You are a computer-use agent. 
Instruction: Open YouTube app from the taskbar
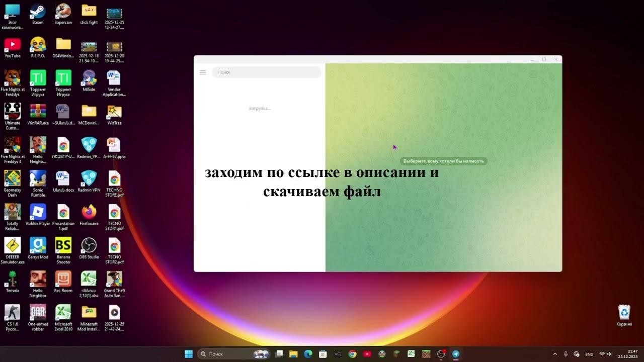tap(367, 354)
